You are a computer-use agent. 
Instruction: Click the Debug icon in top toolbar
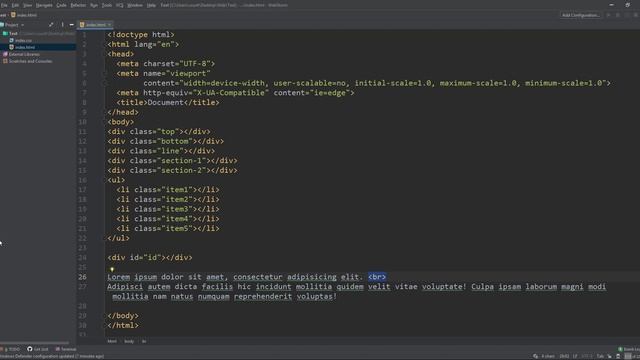pyautogui.click(x=618, y=15)
